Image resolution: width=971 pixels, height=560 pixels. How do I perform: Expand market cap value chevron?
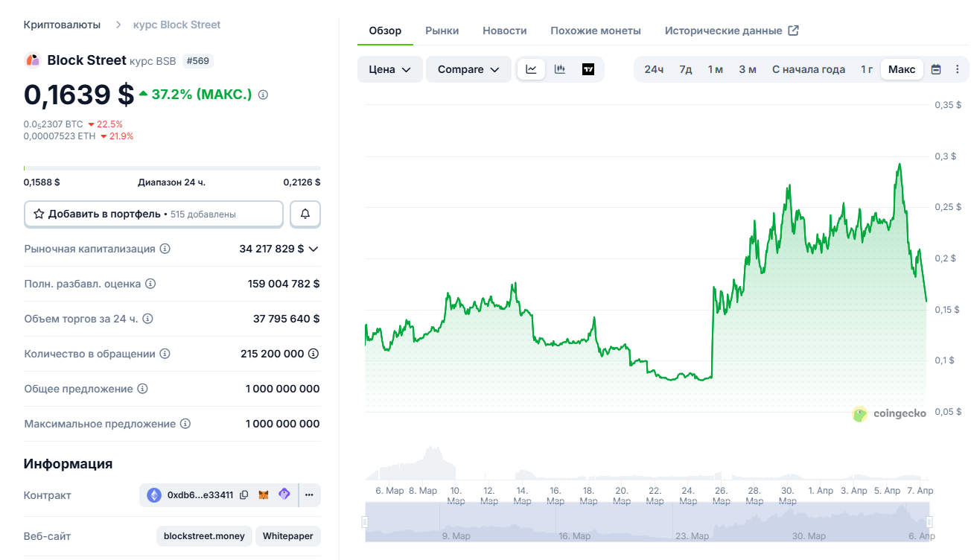click(313, 249)
